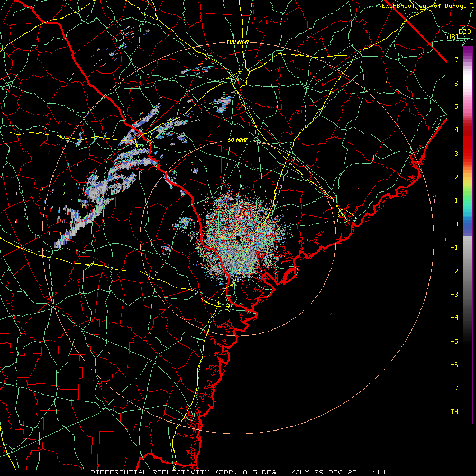Click the -2 value on the color scale

(x=454, y=271)
